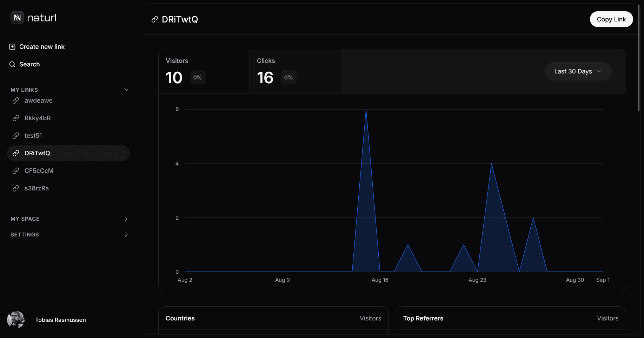Click Visitors column label in Countries panel
The height and width of the screenshot is (338, 644).
(370, 318)
